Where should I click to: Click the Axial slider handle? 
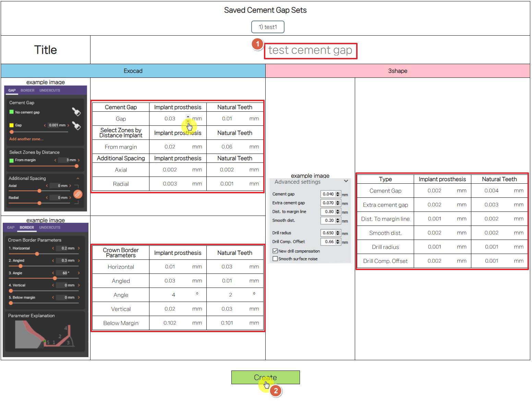(39, 191)
